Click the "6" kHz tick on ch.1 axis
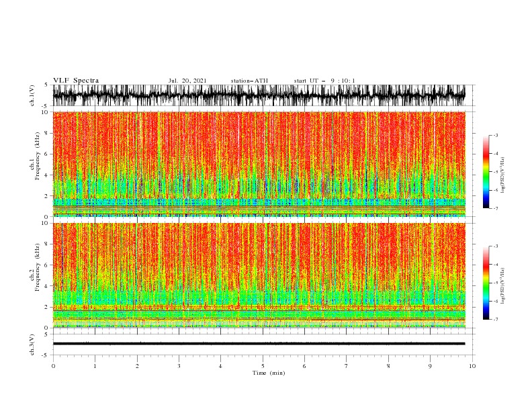This screenshot has height=411, width=532. coord(47,154)
